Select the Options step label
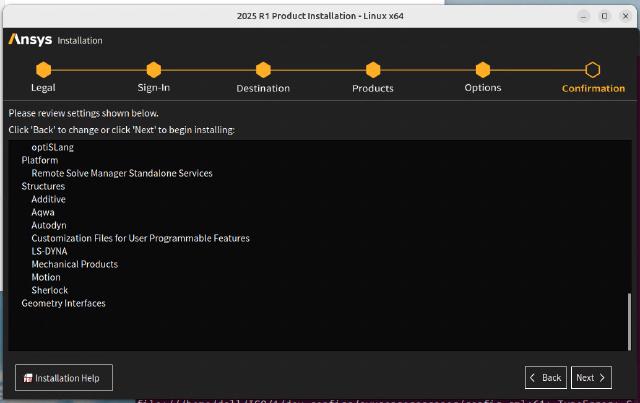Viewport: 640px width, 403px height. click(483, 88)
